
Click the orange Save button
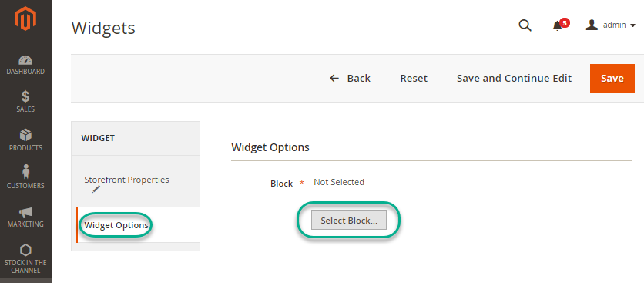[x=612, y=78]
